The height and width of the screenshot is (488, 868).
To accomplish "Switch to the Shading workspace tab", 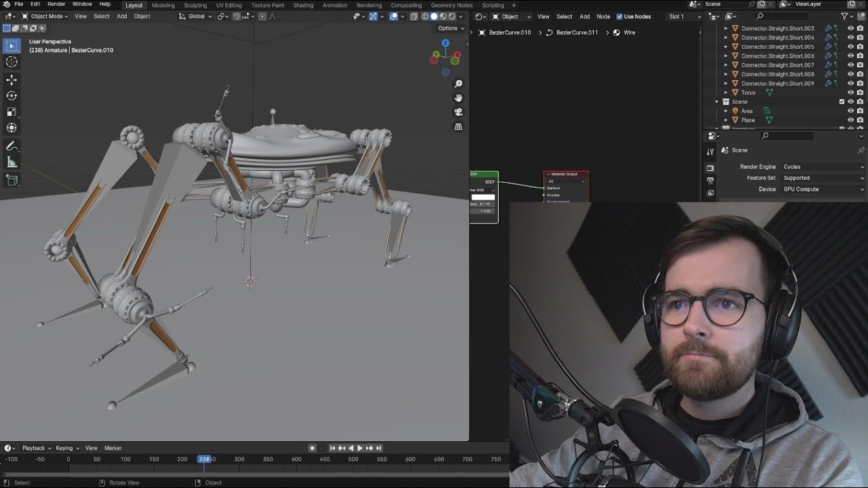I will 303,5.
